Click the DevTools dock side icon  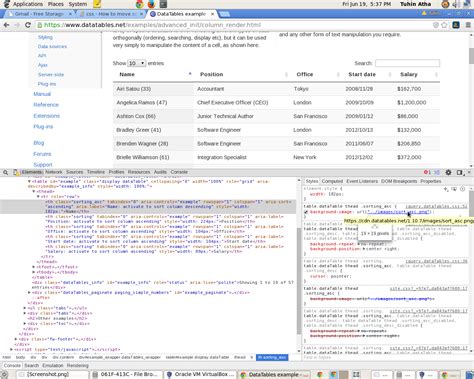459,172
